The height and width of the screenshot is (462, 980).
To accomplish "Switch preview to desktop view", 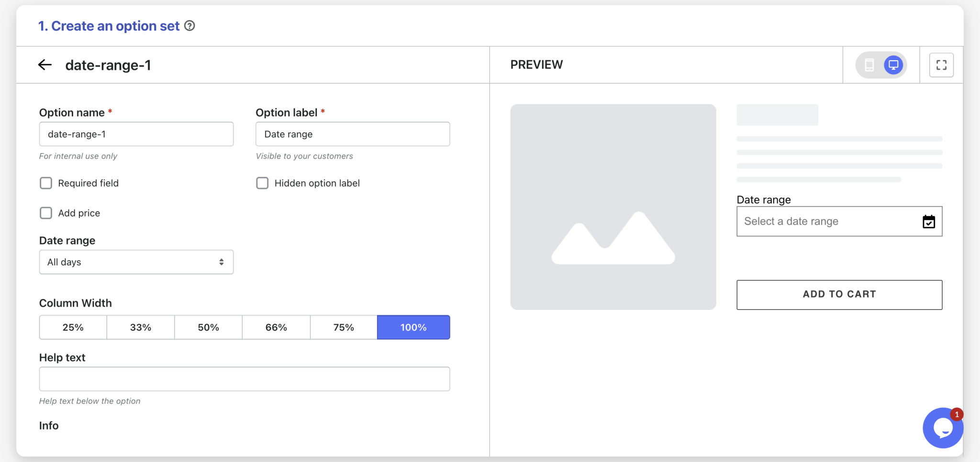I will (x=893, y=65).
